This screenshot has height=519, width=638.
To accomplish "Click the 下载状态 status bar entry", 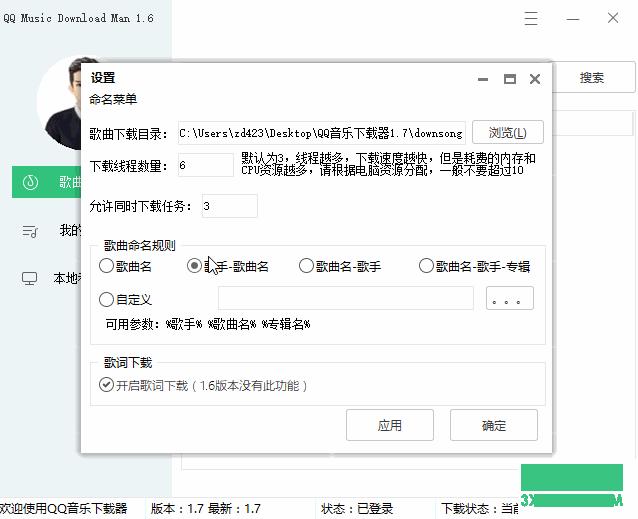I will [479, 508].
